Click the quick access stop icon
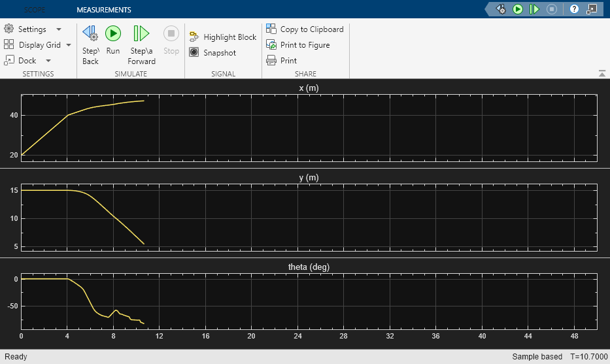 552,9
